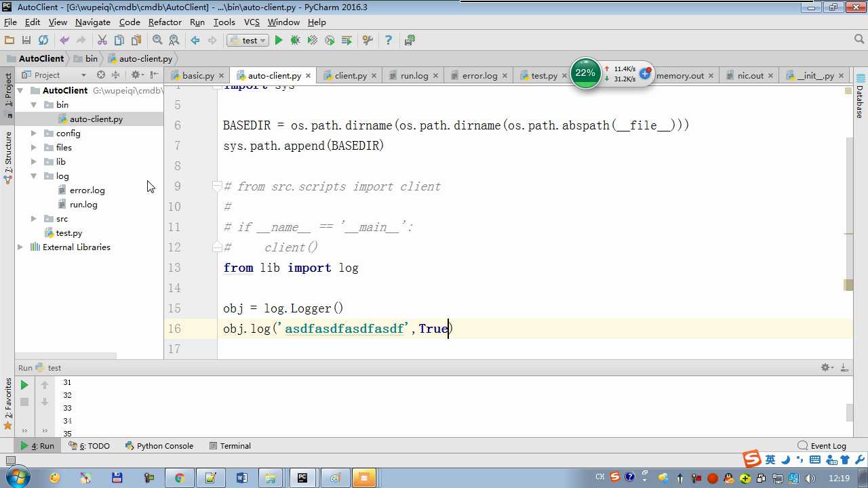Image resolution: width=868 pixels, height=488 pixels.
Task: Click the Cut scissors icon
Action: [x=102, y=41]
